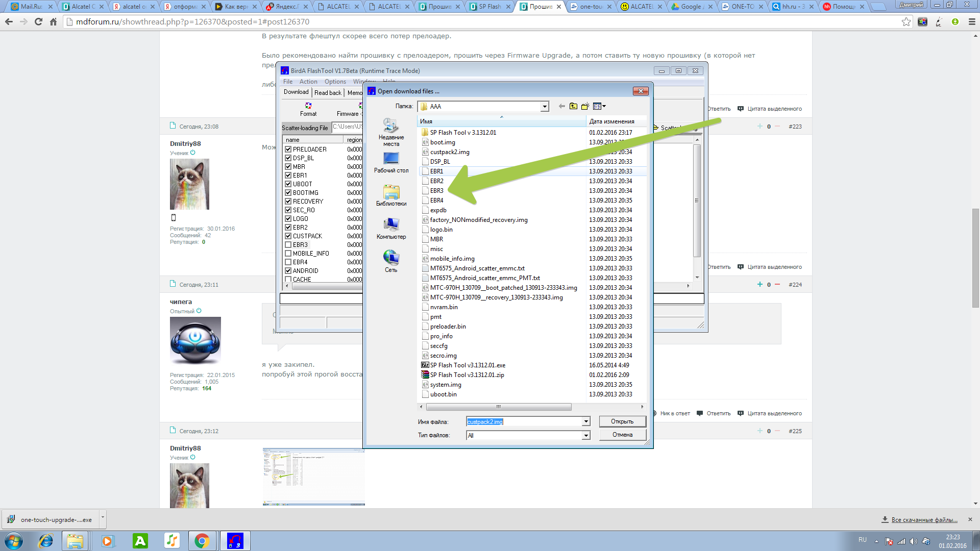Viewport: 980px width, 551px height.
Task: Open the Тип файлов dropdown
Action: 586,435
